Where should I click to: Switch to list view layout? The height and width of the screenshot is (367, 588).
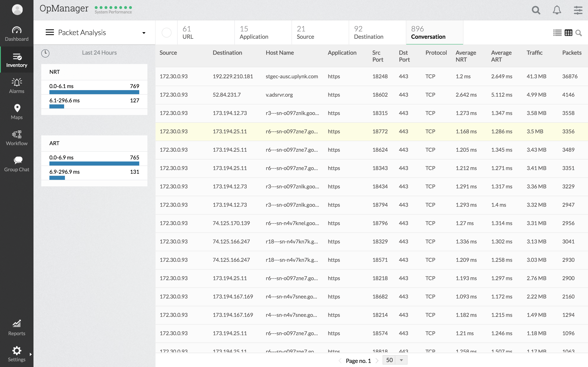click(557, 33)
